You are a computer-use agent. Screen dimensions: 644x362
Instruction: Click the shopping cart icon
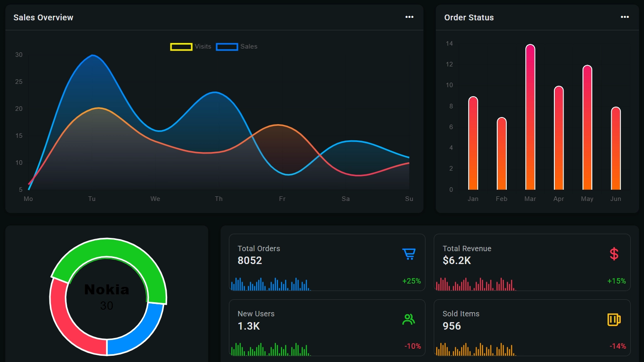409,254
